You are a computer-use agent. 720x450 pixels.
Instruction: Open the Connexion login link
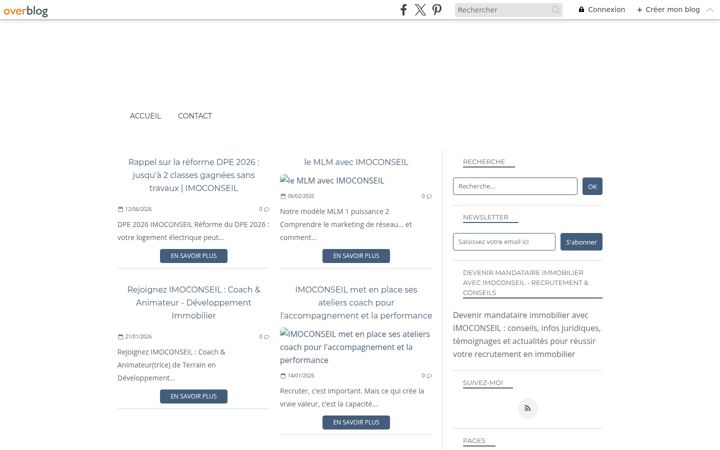[x=602, y=9]
